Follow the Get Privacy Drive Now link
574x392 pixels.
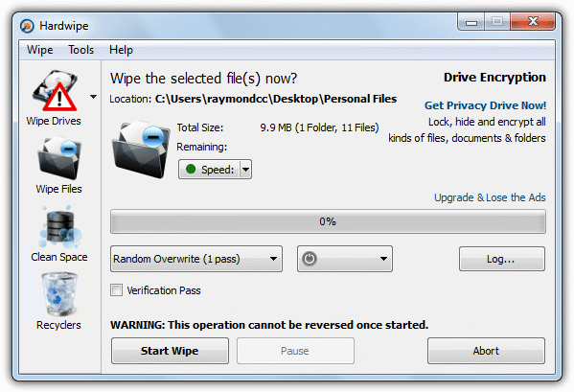(485, 105)
